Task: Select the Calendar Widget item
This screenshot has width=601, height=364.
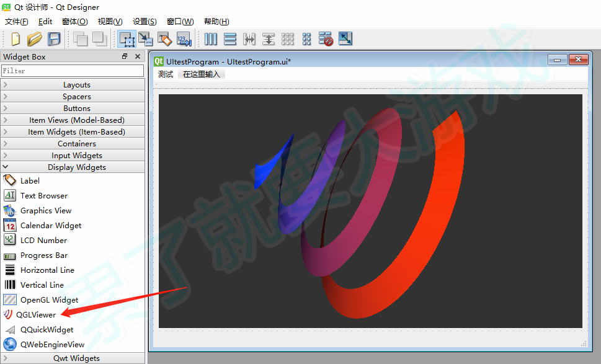Action: (x=50, y=225)
